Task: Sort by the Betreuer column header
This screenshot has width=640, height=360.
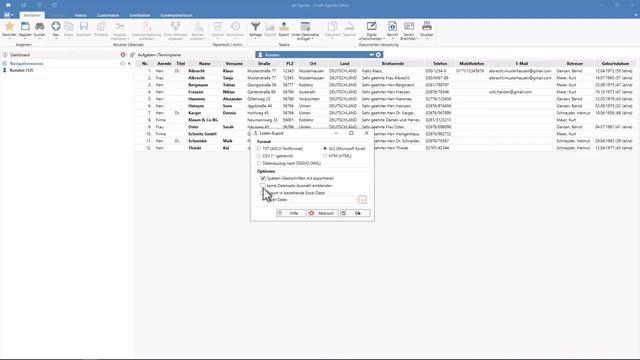Action: click(x=575, y=64)
